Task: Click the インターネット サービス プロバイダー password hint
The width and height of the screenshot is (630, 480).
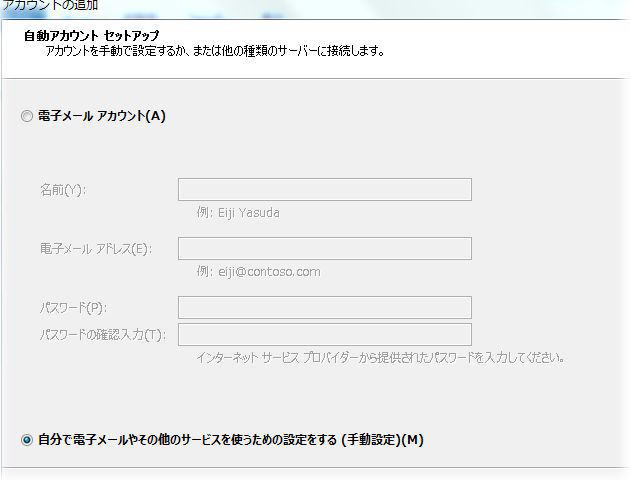Action: pos(382,357)
